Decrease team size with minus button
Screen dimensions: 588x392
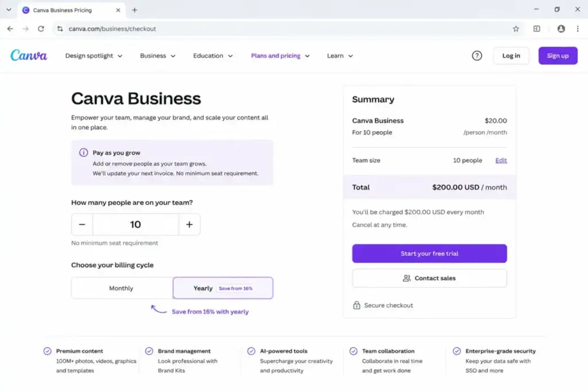tap(82, 224)
